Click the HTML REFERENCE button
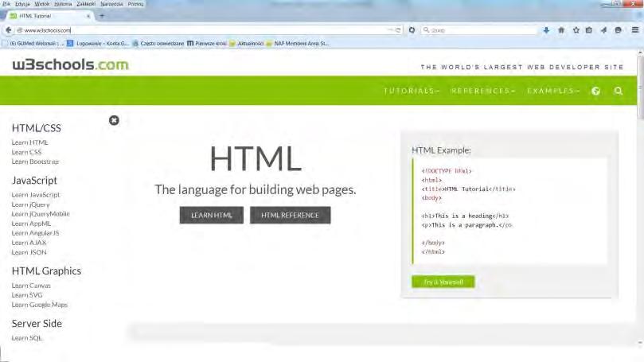The width and height of the screenshot is (644, 362). click(x=290, y=215)
